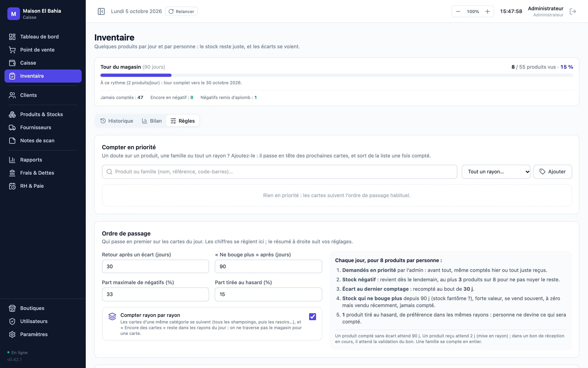Click the Ajouter button
Viewport: 588px width, 368px height.
(x=552, y=172)
